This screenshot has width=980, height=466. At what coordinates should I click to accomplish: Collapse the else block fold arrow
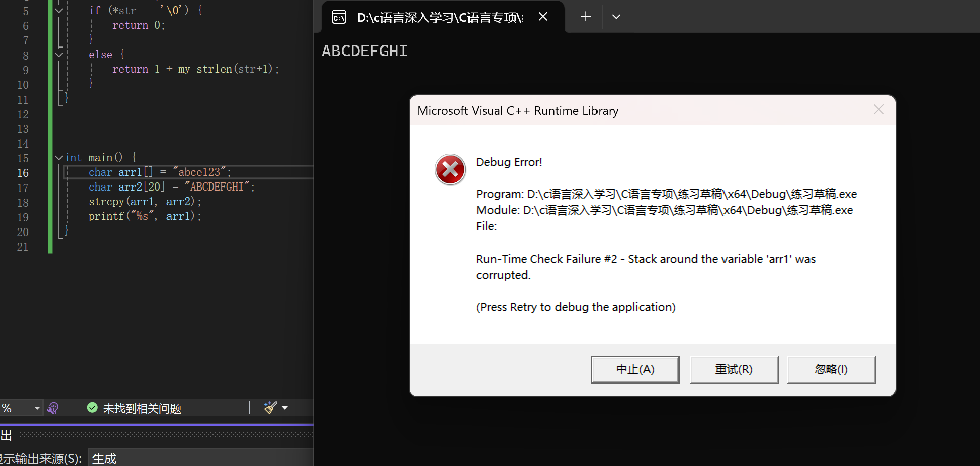(x=59, y=55)
